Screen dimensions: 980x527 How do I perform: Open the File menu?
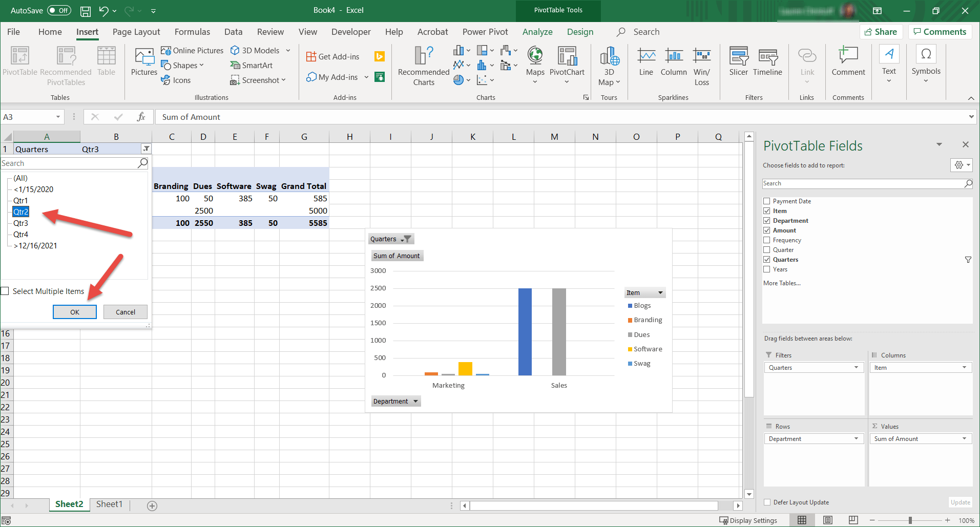tap(14, 32)
